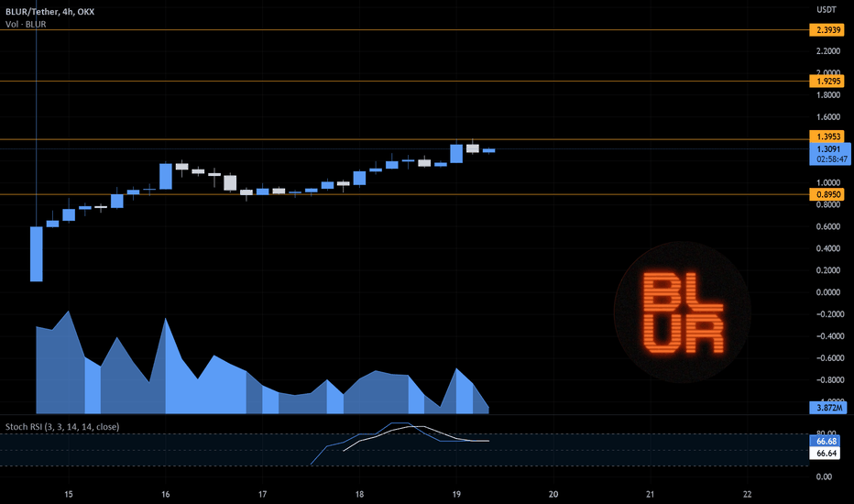Select the Stoch RSI (3, 3, 14, 14, close) label

tap(62, 427)
